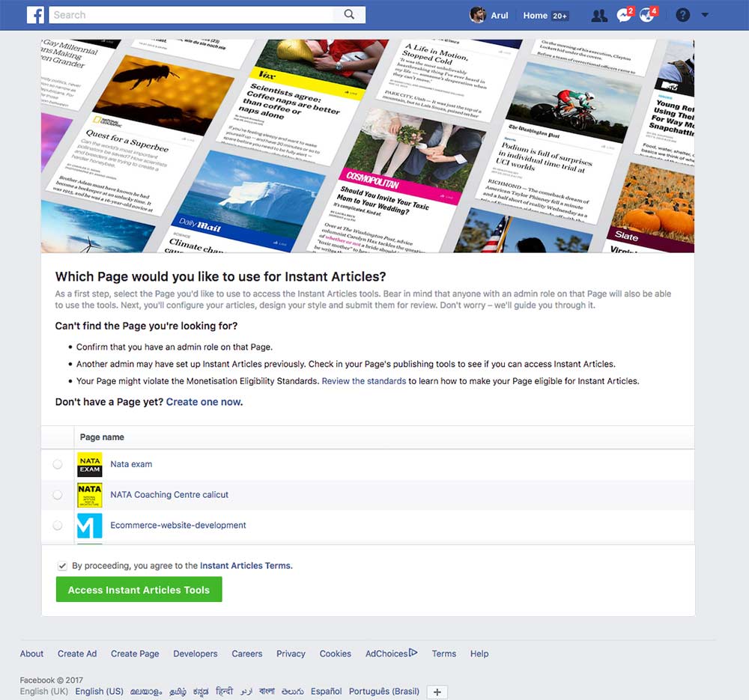Open the Help footer link
Viewport: 749px width, 700px height.
click(479, 654)
